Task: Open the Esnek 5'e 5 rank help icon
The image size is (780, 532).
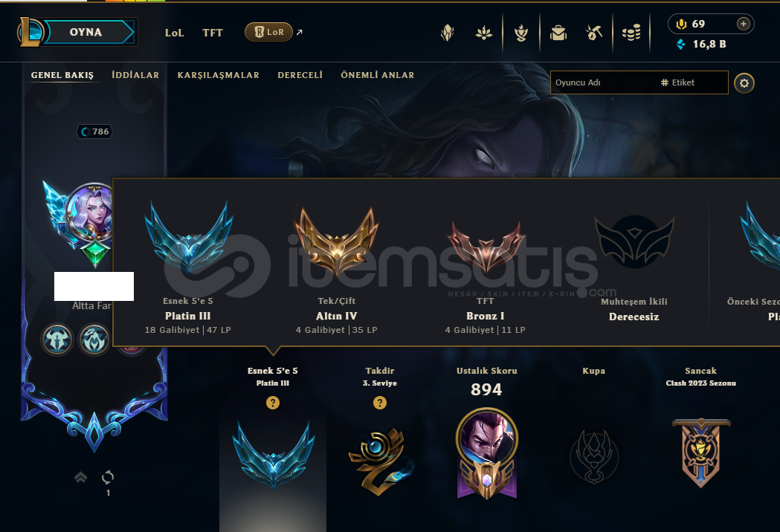Action: coord(273,403)
